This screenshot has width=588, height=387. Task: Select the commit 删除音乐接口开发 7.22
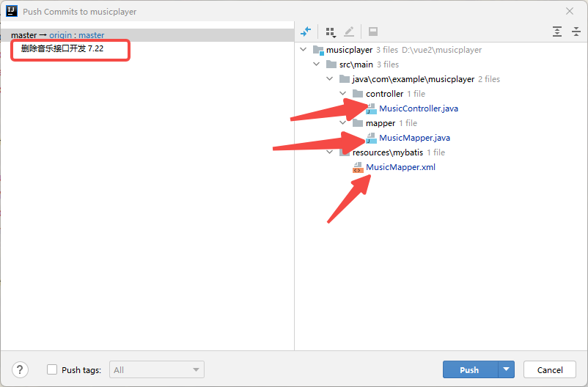coord(62,49)
